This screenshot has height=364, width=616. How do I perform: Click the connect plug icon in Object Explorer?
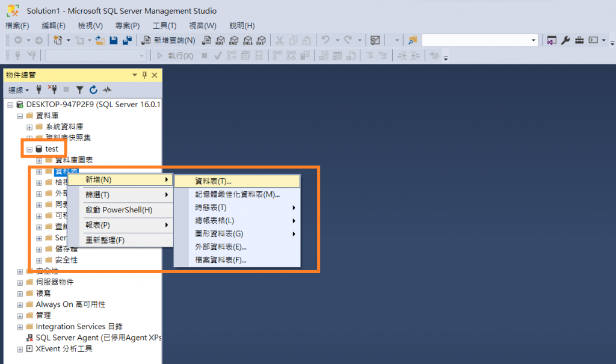click(39, 90)
